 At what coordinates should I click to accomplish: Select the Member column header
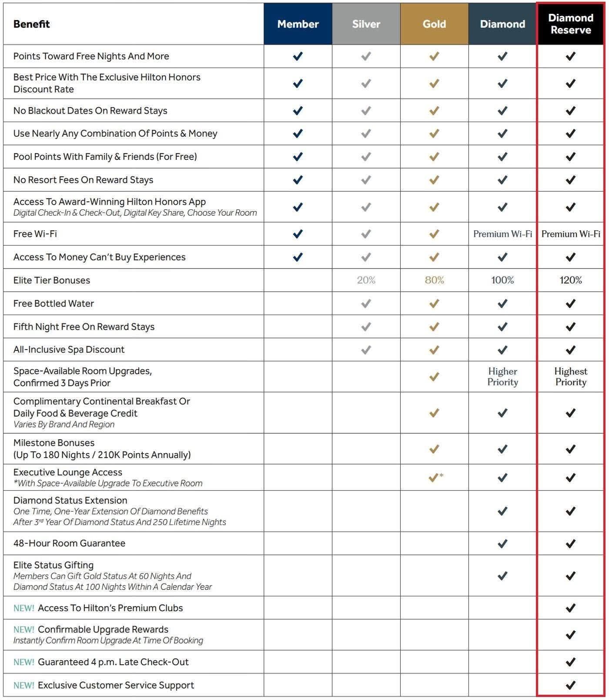[298, 24]
